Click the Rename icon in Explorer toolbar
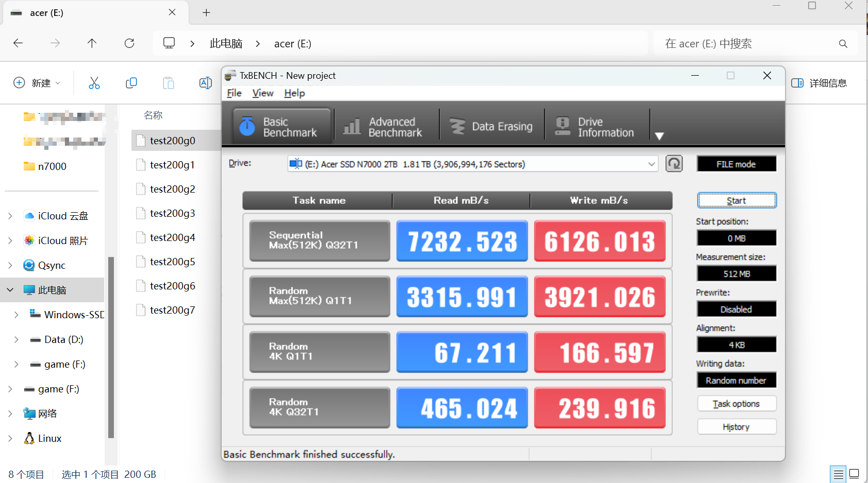The height and width of the screenshot is (483, 868). click(206, 83)
